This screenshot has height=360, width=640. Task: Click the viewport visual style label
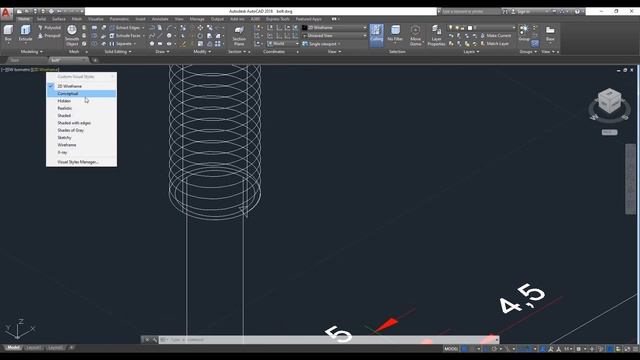tap(45, 70)
